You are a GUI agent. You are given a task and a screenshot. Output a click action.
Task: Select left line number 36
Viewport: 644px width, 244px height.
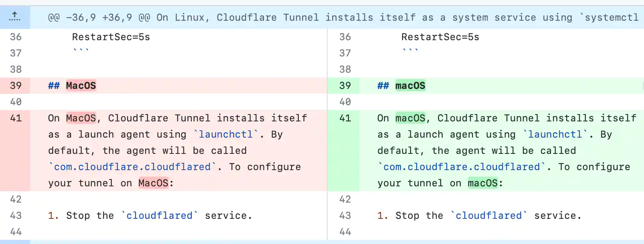(x=15, y=37)
